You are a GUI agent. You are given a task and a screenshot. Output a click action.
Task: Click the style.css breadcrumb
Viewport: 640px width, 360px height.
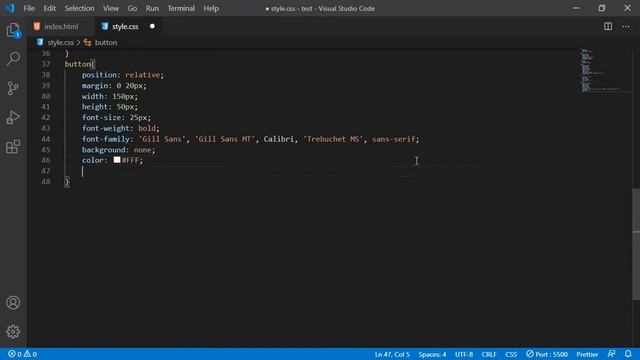coord(60,42)
